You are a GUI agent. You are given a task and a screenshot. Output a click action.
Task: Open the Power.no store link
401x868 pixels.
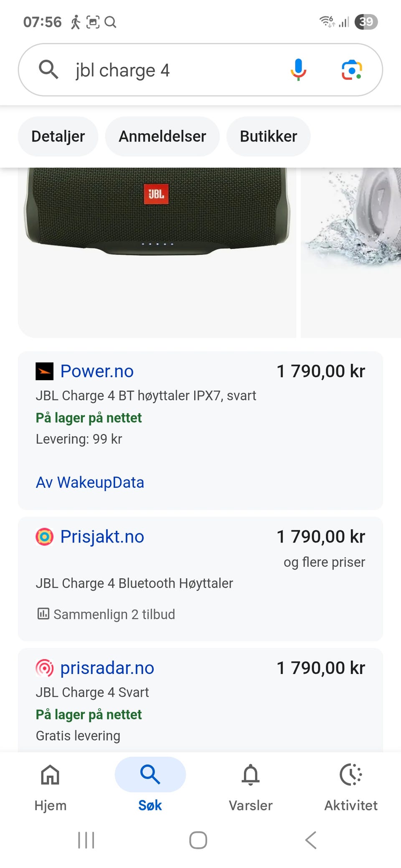tap(97, 371)
